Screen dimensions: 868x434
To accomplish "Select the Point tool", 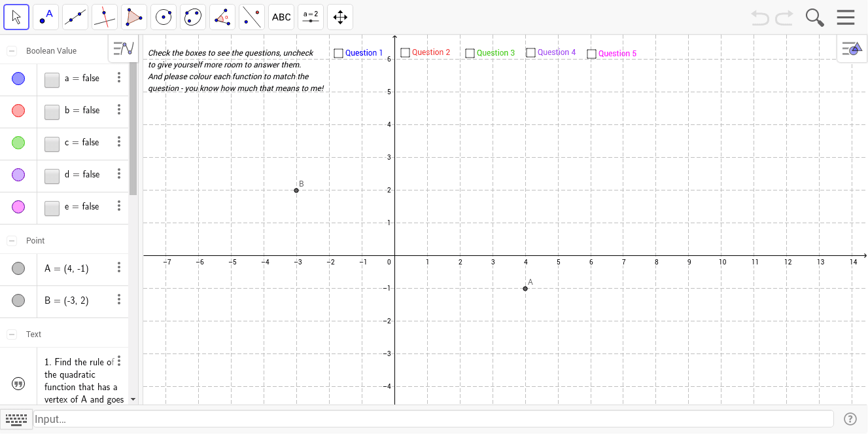I will 46,17.
